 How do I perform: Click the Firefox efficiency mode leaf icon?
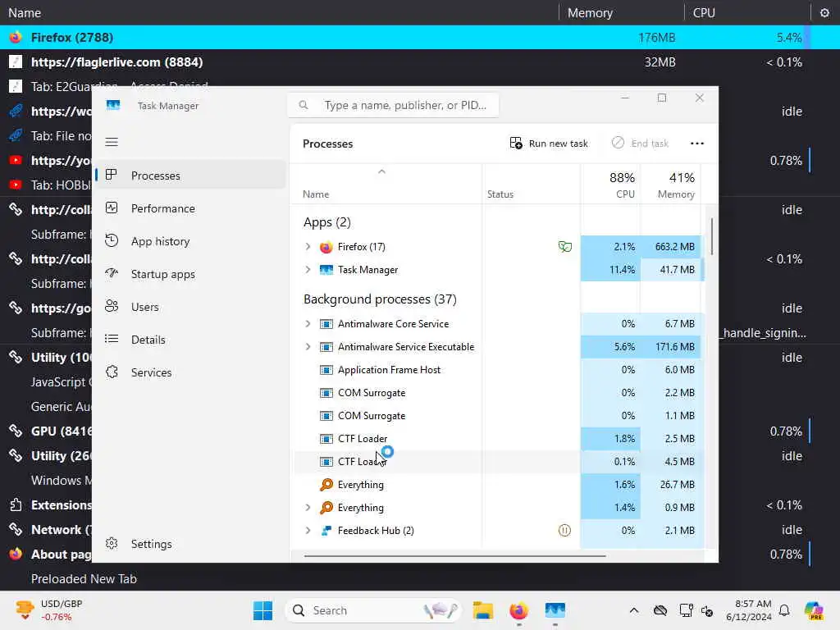pos(564,246)
